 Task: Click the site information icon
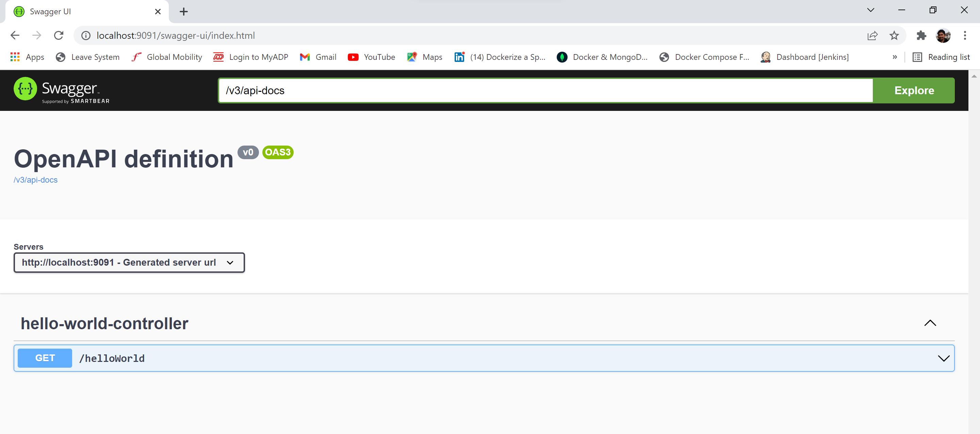[x=86, y=35]
